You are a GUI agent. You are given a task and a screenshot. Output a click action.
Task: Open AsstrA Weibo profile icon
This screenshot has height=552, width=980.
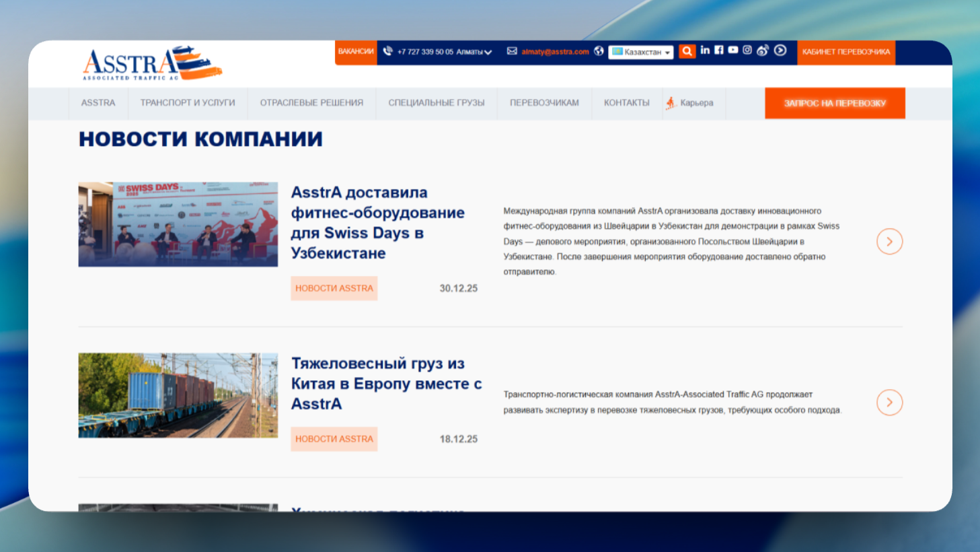[762, 50]
